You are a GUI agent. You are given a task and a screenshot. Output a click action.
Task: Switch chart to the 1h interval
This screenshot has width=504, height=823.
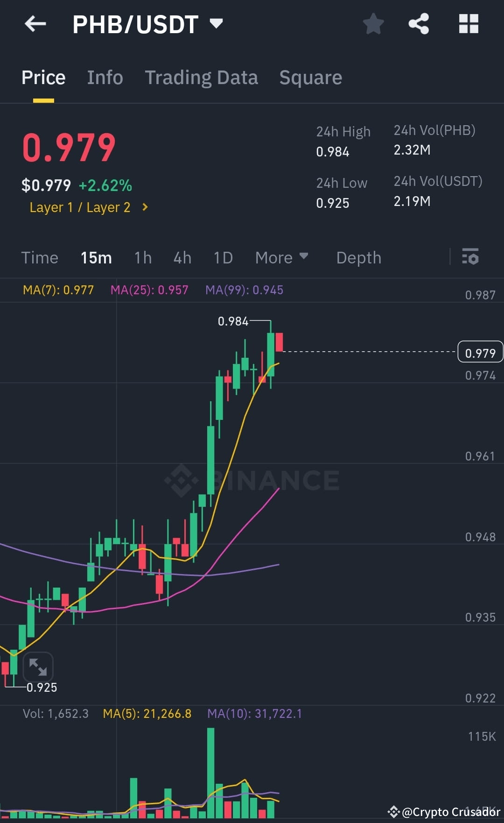(143, 257)
